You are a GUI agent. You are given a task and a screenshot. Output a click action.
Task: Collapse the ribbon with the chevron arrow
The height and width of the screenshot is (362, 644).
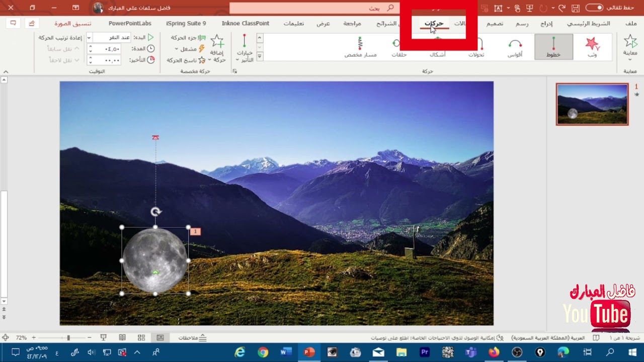click(6, 72)
